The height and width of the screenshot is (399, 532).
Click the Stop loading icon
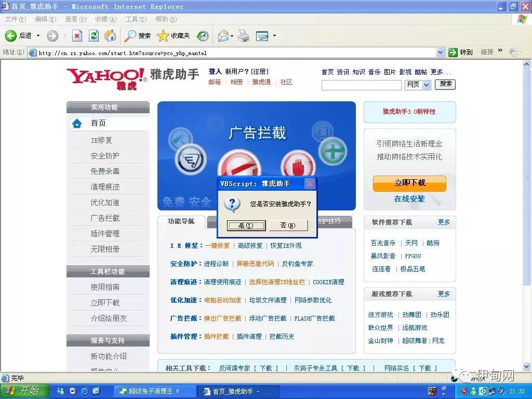pyautogui.click(x=77, y=36)
